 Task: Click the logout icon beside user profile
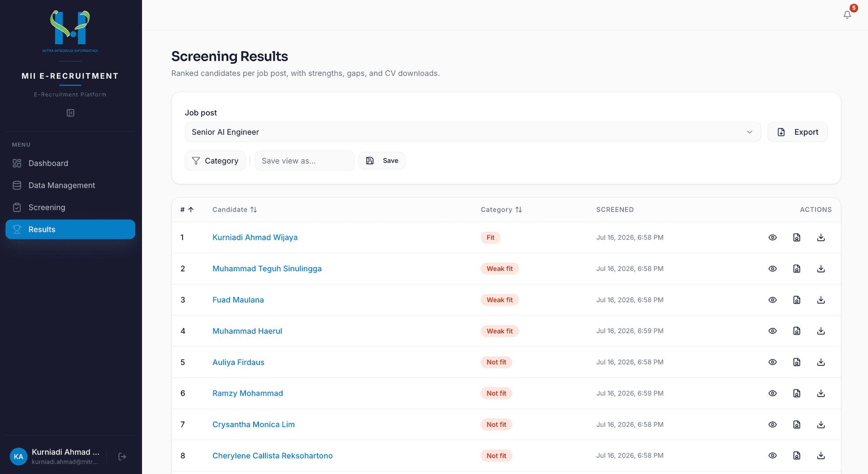(x=122, y=457)
